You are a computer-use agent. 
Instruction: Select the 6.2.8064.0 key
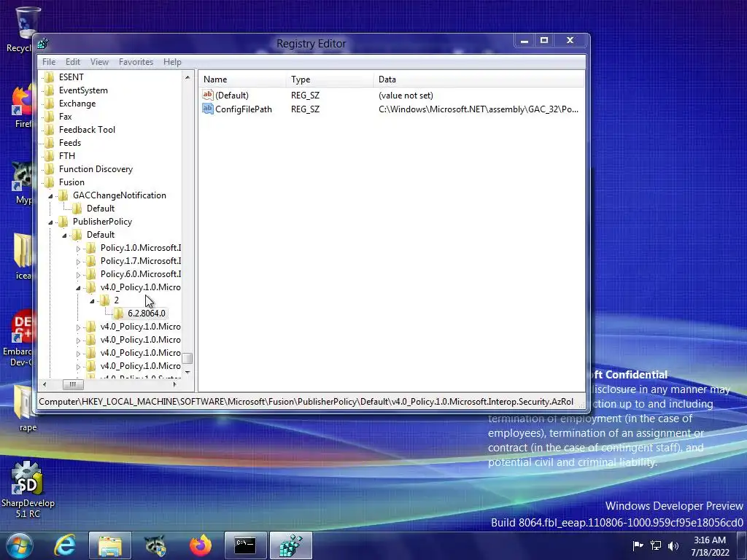(x=146, y=314)
